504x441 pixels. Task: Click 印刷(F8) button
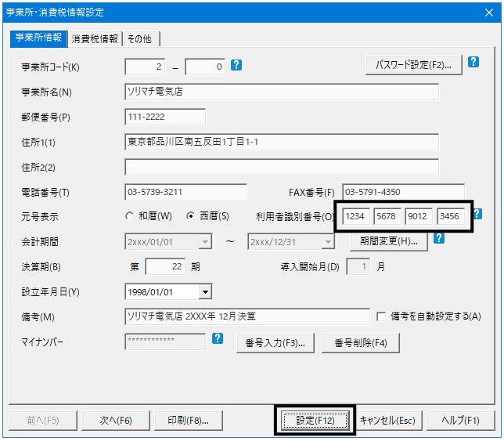pyautogui.click(x=189, y=421)
